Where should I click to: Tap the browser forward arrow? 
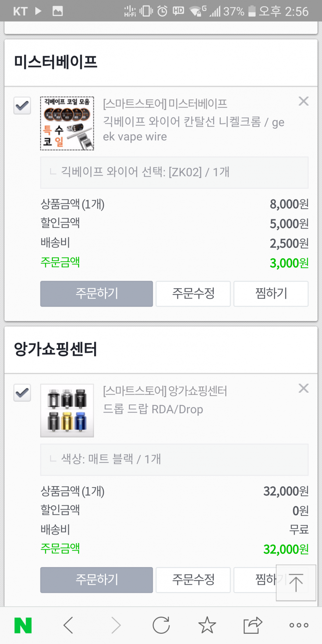(116, 625)
